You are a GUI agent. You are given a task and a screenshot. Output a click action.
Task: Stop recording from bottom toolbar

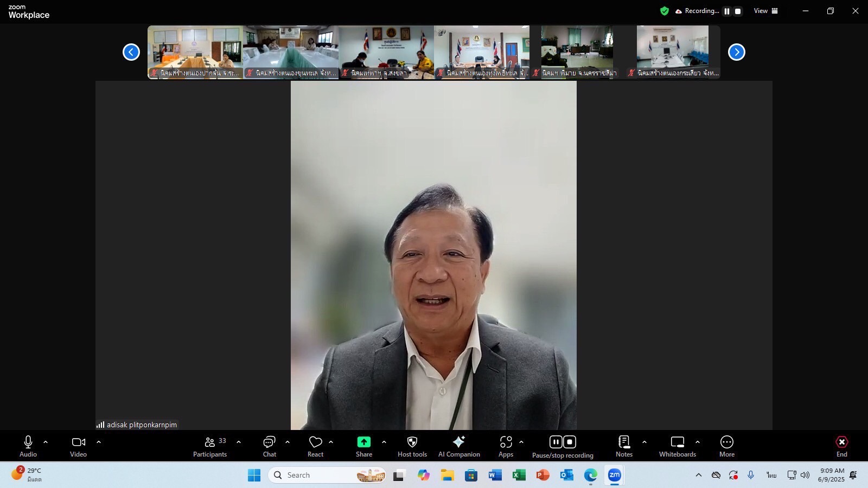pyautogui.click(x=570, y=442)
